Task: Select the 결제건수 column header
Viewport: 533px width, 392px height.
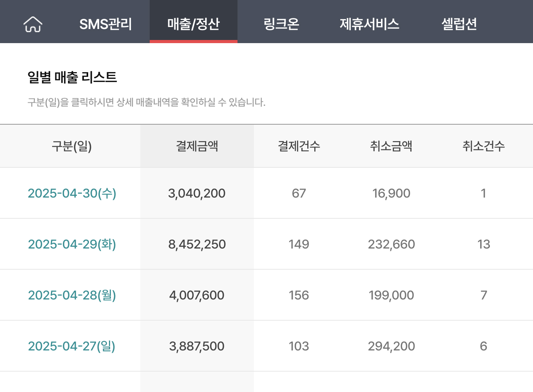Action: (299, 146)
